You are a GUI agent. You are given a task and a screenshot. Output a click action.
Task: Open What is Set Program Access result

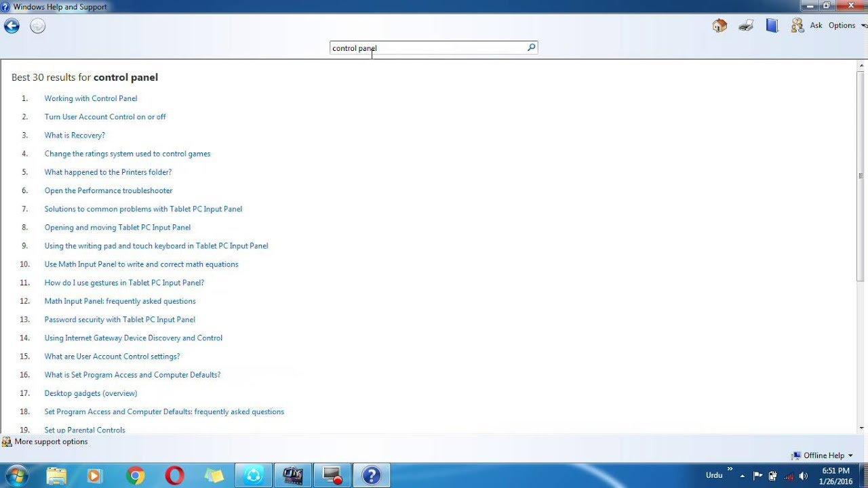tap(132, 375)
